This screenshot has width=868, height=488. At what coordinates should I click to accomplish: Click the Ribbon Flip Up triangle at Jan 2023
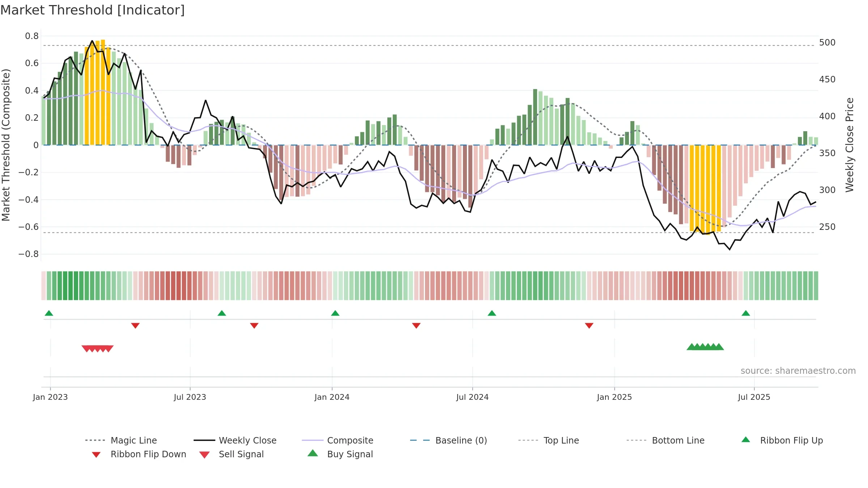[49, 313]
